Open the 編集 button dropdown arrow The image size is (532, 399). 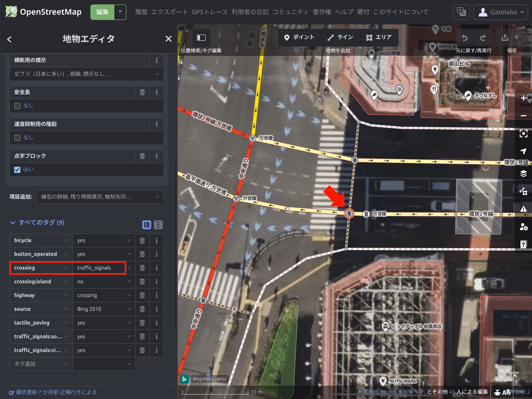[x=120, y=12]
